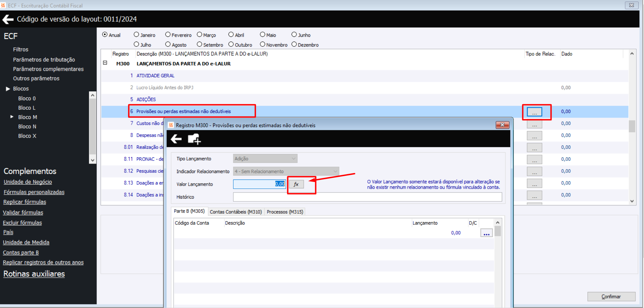Open the Unidade de Negócio link
The height and width of the screenshot is (308, 644).
click(28, 182)
